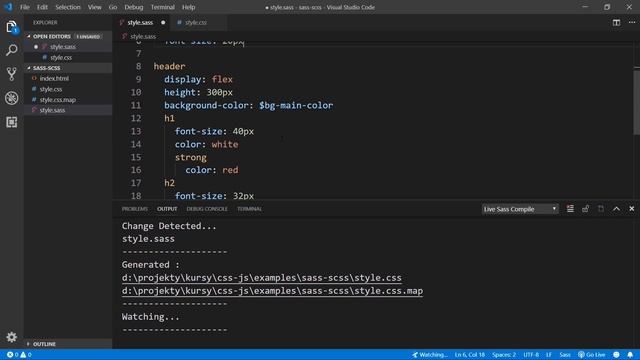Select style.css under Open Editors
This screenshot has height=360, width=640.
(x=68, y=58)
